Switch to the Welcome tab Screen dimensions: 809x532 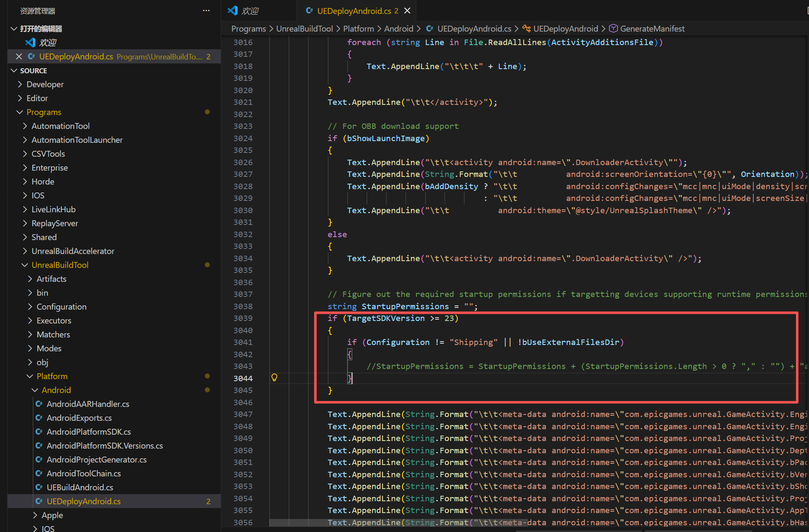click(249, 11)
